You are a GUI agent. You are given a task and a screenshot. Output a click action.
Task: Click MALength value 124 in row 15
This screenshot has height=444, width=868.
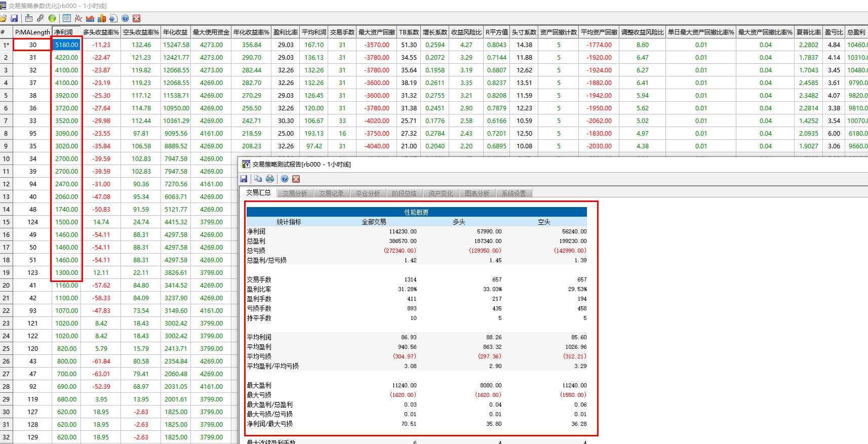pos(32,222)
